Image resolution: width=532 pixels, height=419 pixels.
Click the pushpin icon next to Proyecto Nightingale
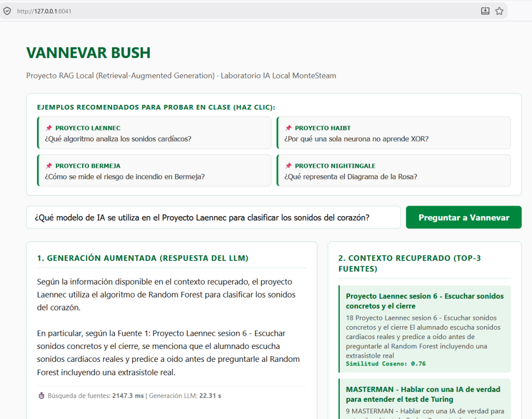288,166
